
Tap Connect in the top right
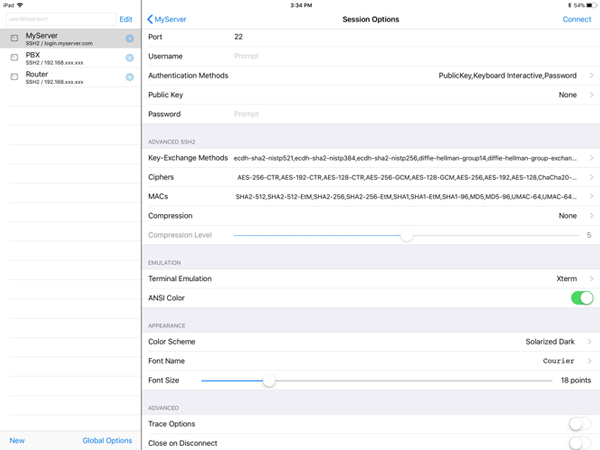577,19
